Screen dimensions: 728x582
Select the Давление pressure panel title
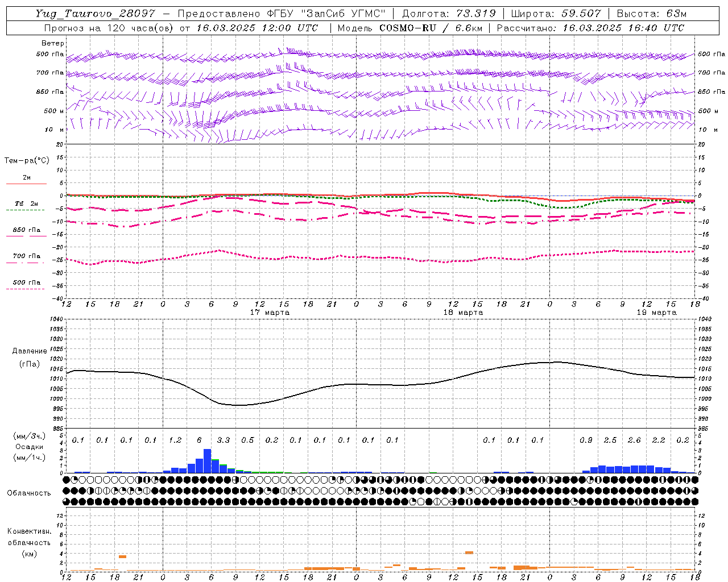point(30,351)
